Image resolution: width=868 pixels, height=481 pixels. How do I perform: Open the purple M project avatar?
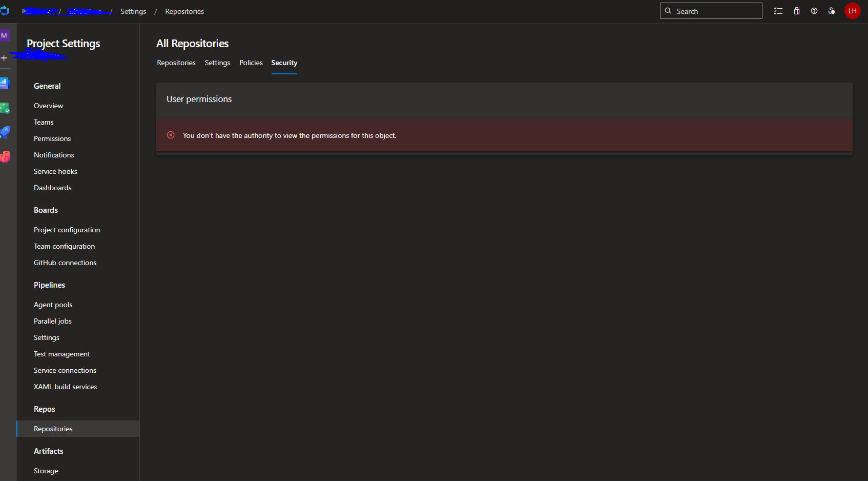(x=4, y=35)
